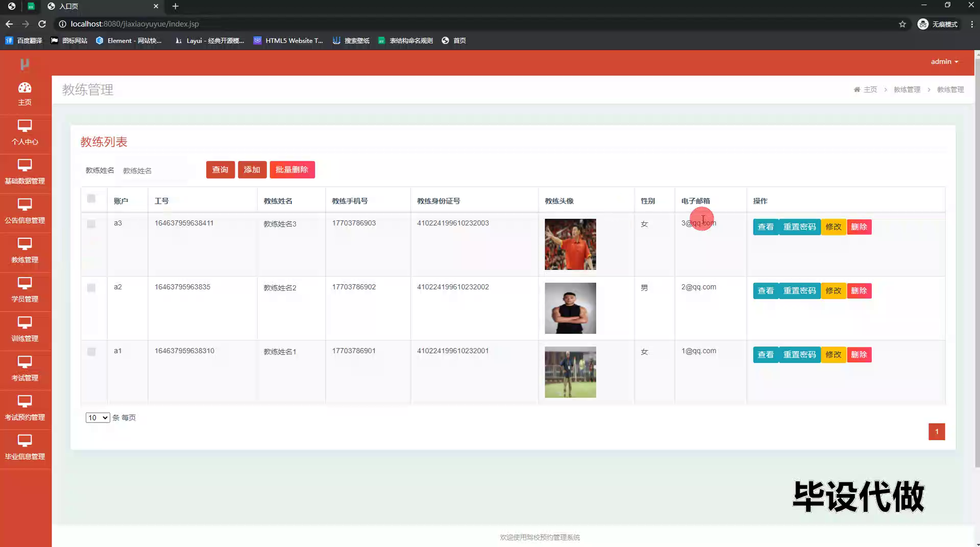The width and height of the screenshot is (980, 547).
Task: Click the 无痕模式 incognito icon
Action: click(x=923, y=24)
